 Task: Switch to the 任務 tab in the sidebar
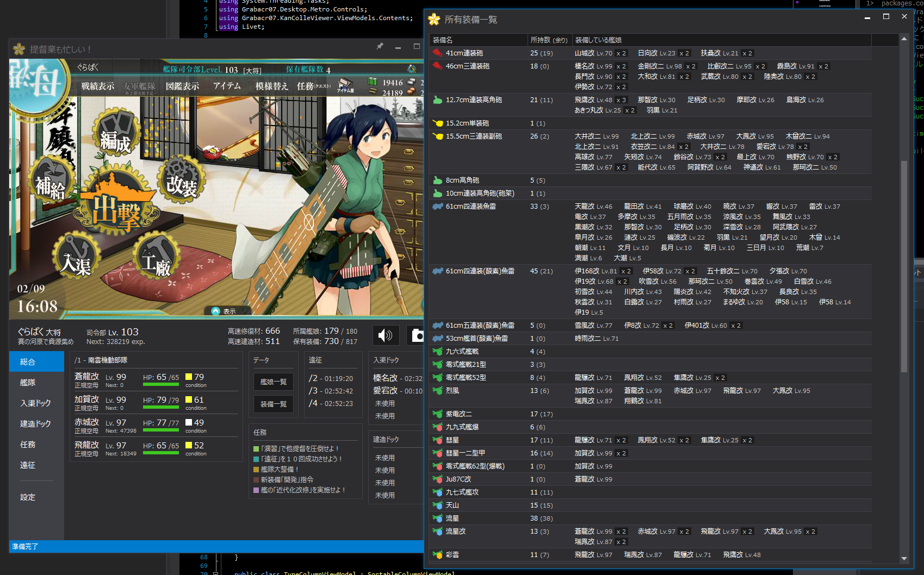[x=36, y=445]
